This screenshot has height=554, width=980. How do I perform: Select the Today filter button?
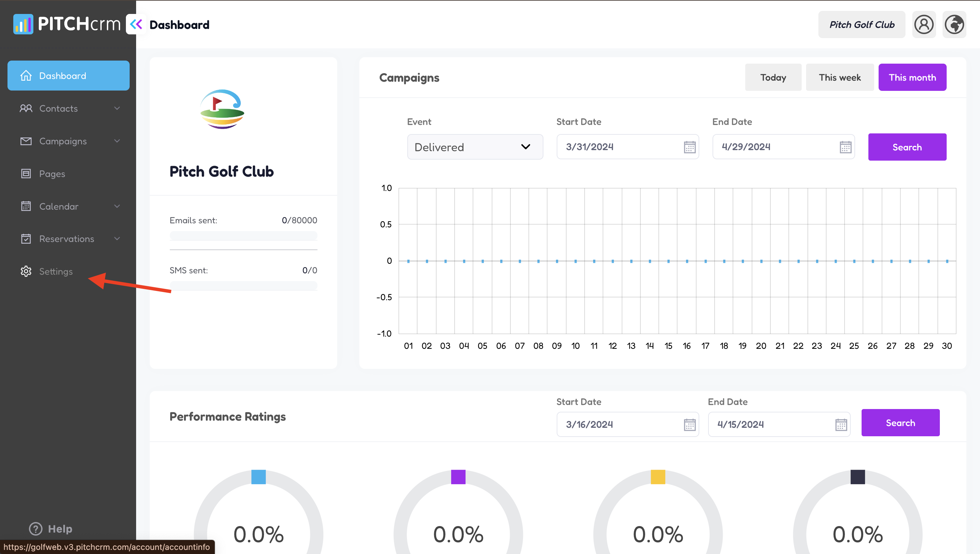773,77
